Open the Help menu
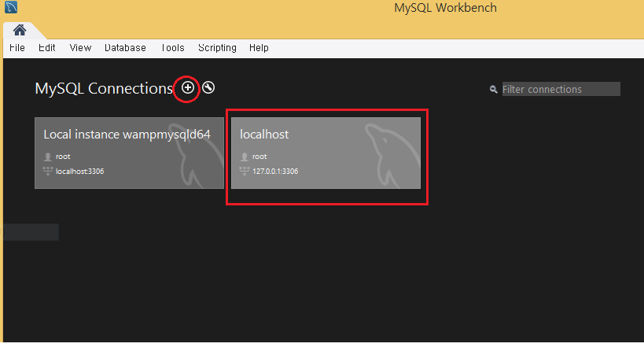 (259, 48)
